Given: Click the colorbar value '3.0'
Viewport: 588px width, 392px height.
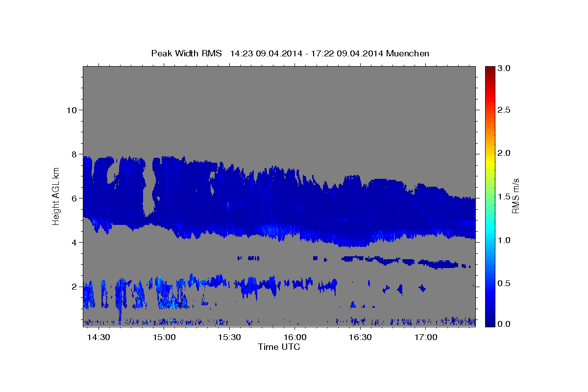Looking at the screenshot, I should click(505, 68).
